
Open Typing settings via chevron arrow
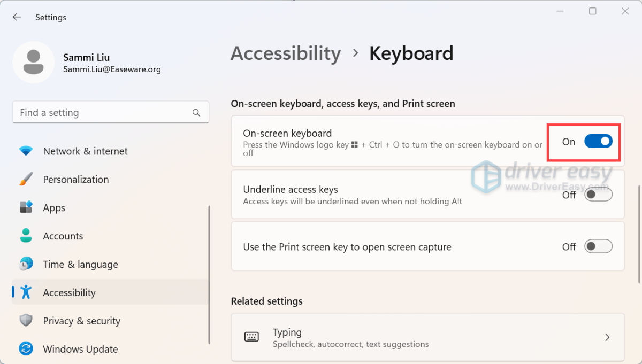tap(607, 337)
